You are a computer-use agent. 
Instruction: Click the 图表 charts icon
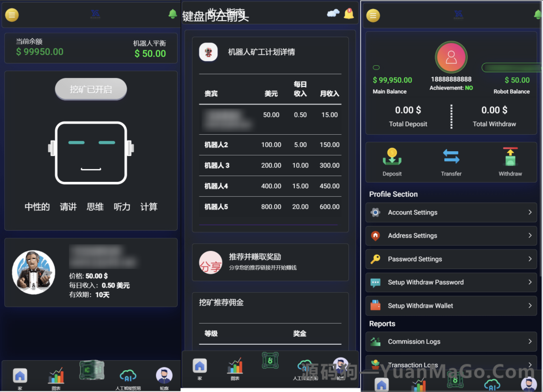[x=56, y=377]
